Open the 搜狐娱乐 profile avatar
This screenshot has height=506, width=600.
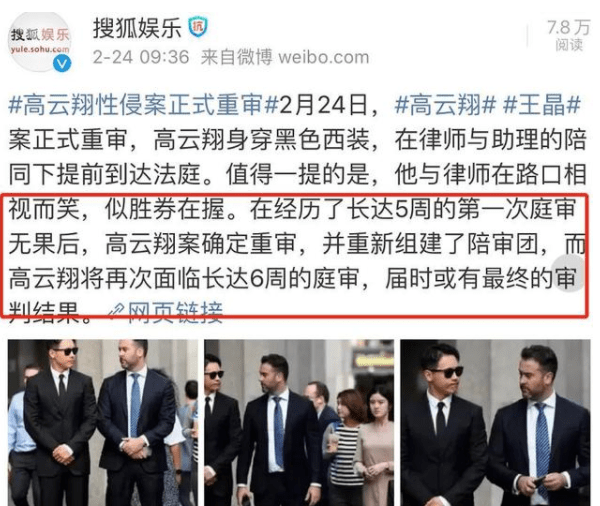point(40,42)
